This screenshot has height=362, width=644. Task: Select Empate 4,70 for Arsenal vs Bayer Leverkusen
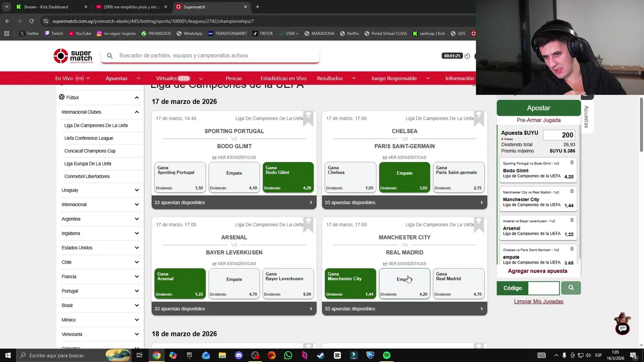[234, 283]
